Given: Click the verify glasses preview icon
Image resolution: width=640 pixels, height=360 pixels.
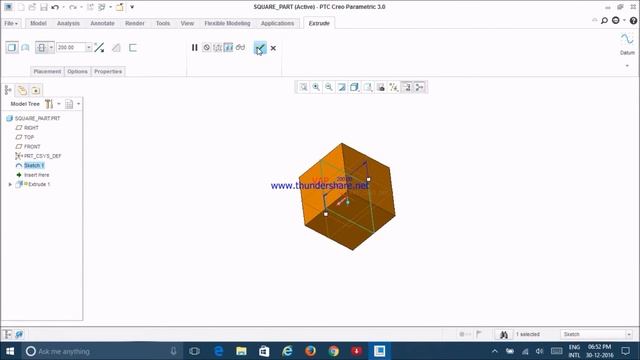Looking at the screenshot, I should [240, 48].
